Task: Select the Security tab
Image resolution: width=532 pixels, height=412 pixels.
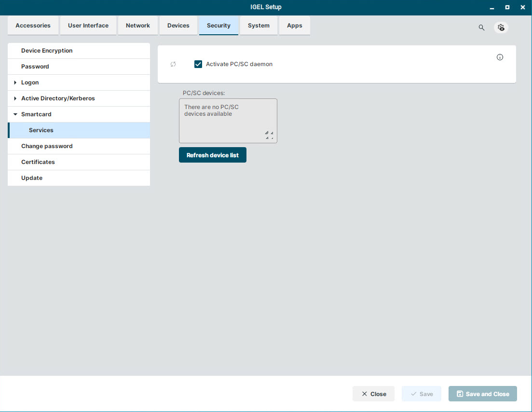Action: pyautogui.click(x=218, y=26)
